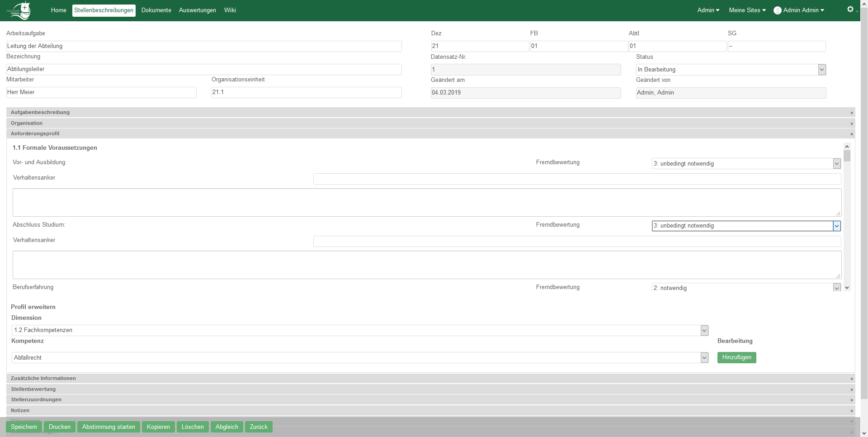
Task: Click into the Mitarbeiter input field
Action: (x=101, y=92)
